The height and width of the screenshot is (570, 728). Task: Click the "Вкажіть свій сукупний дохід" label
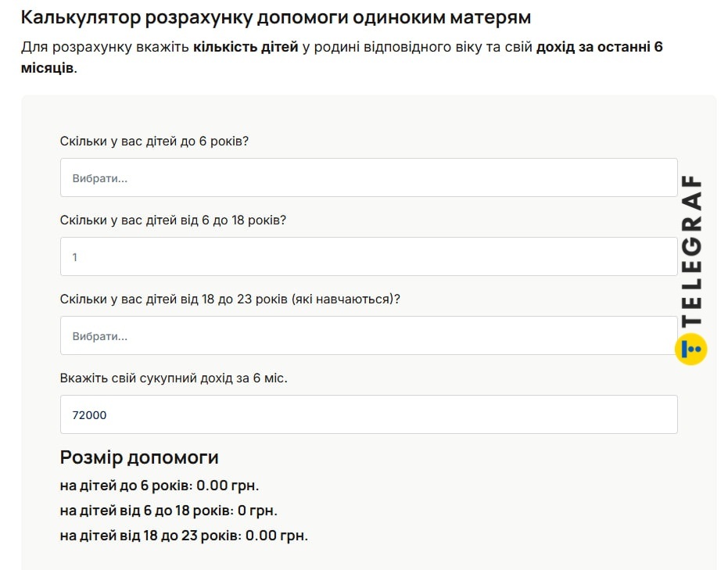point(174,378)
